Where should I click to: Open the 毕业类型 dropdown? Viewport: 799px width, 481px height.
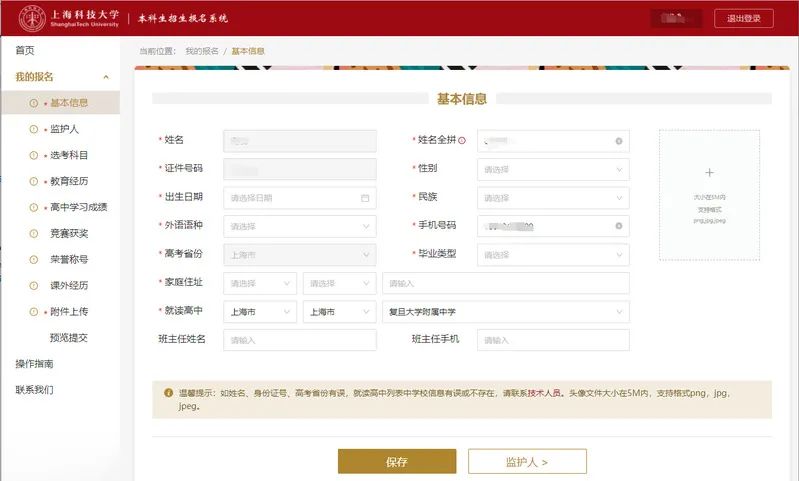[553, 255]
